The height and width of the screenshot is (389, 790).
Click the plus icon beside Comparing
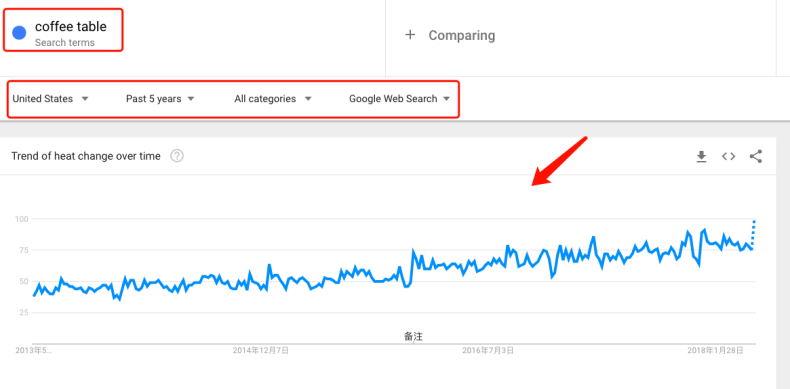point(410,35)
